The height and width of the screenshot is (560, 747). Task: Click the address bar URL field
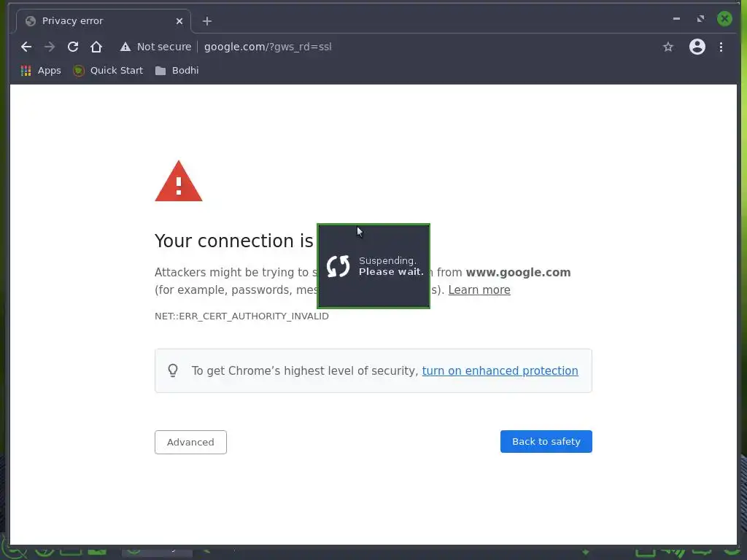pyautogui.click(x=268, y=47)
